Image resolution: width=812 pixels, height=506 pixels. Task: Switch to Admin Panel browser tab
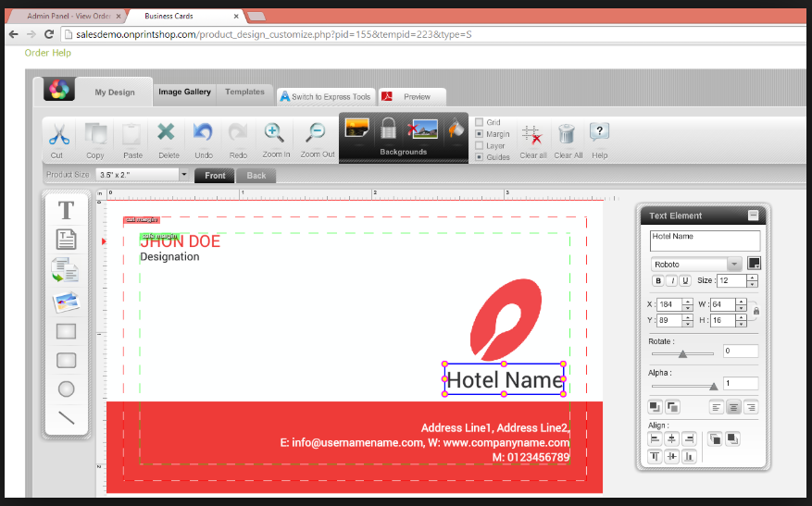pos(69,16)
